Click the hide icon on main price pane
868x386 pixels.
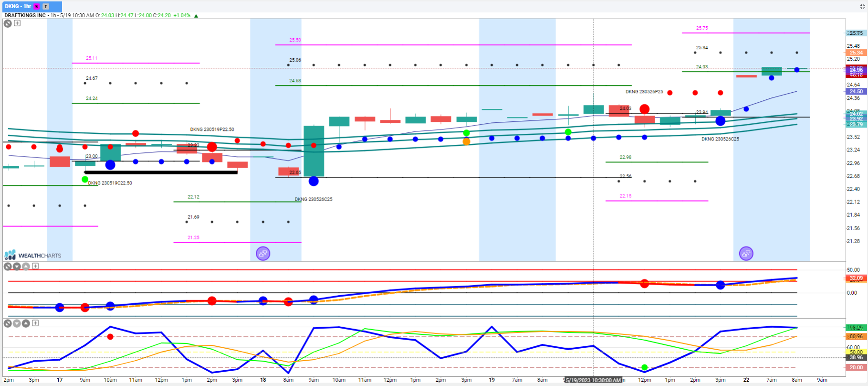(8, 23)
